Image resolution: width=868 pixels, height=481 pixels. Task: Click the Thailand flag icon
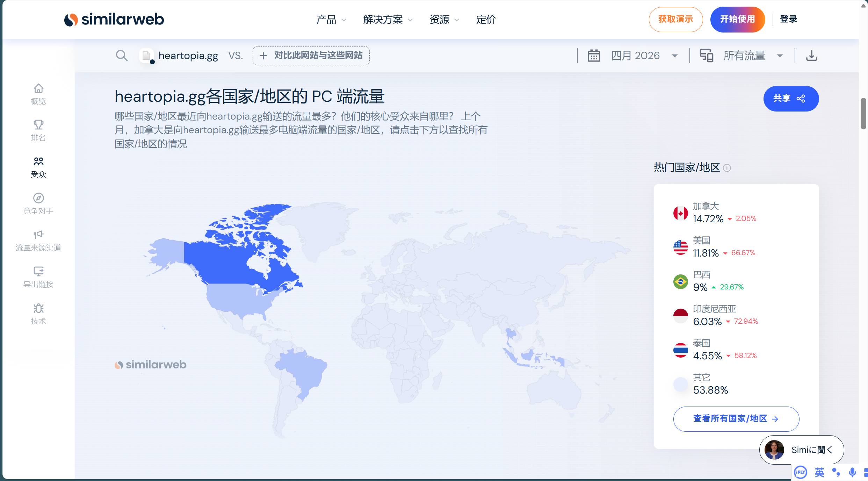point(680,350)
